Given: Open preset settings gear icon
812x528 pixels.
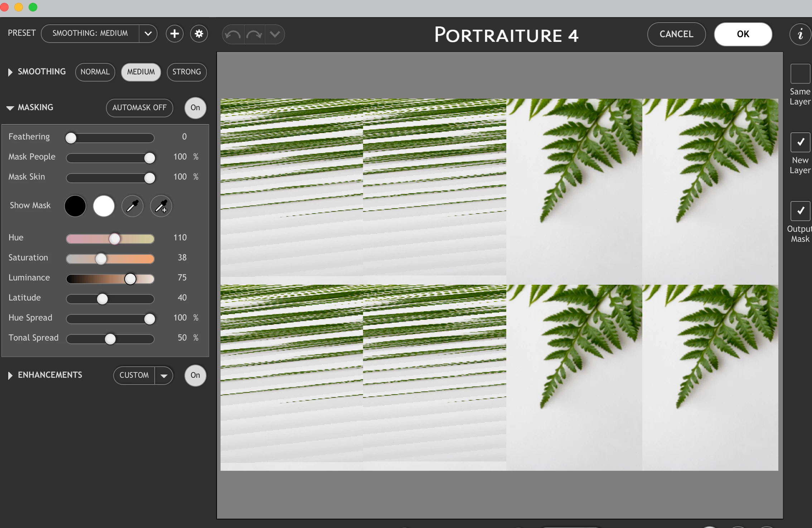Looking at the screenshot, I should click(199, 34).
